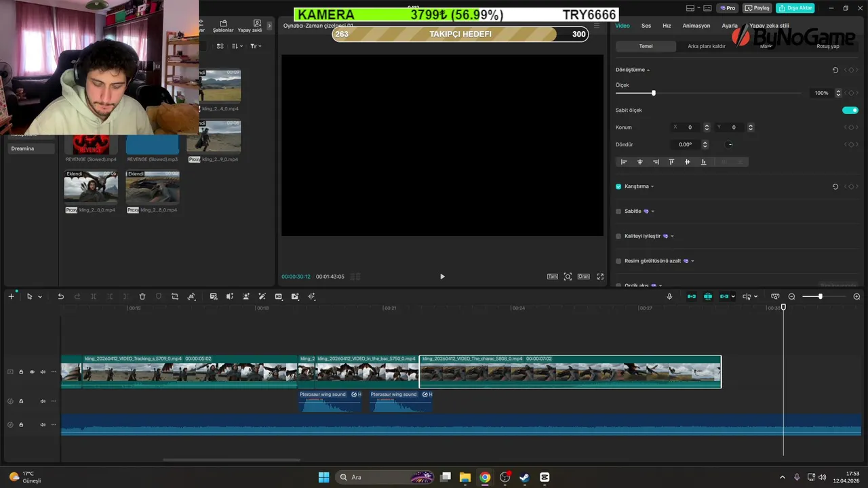868x488 pixels.
Task: Select the crop tool in timeline toolbar
Action: [175, 297]
